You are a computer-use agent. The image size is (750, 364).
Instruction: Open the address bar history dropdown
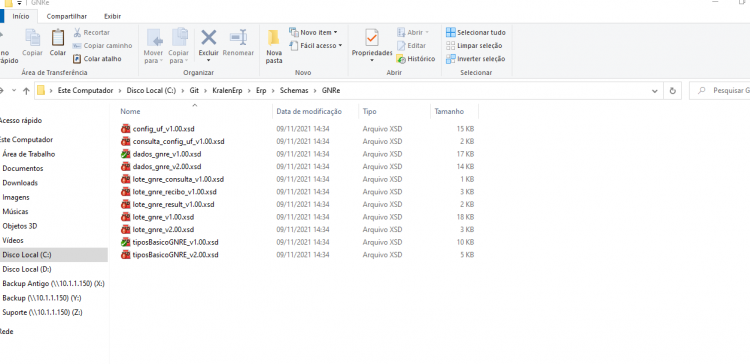click(654, 90)
